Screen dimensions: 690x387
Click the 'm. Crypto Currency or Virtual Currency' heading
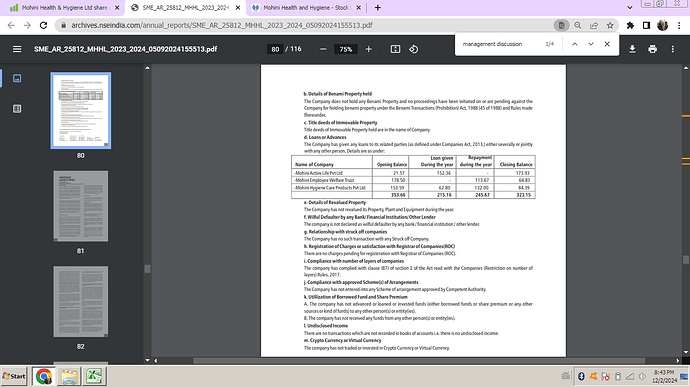point(342,340)
